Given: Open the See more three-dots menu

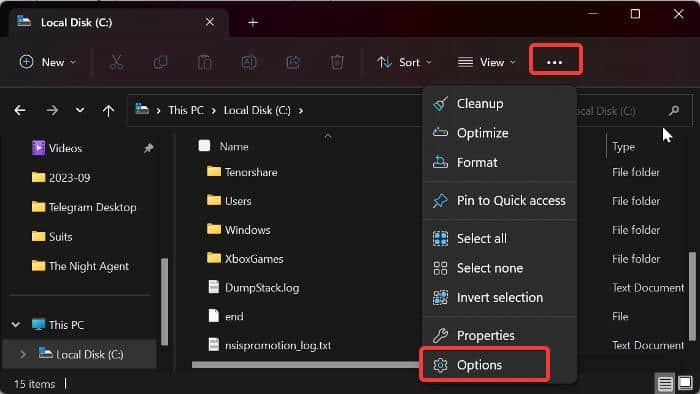Looking at the screenshot, I should pyautogui.click(x=555, y=62).
